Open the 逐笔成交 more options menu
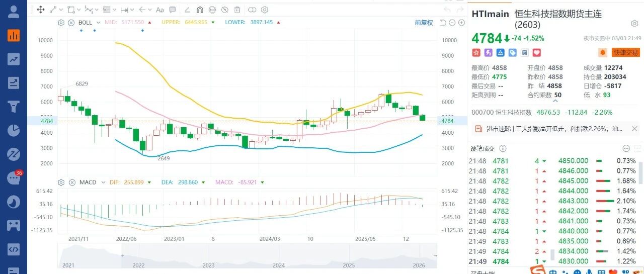The width and height of the screenshot is (644, 274). click(x=626, y=148)
